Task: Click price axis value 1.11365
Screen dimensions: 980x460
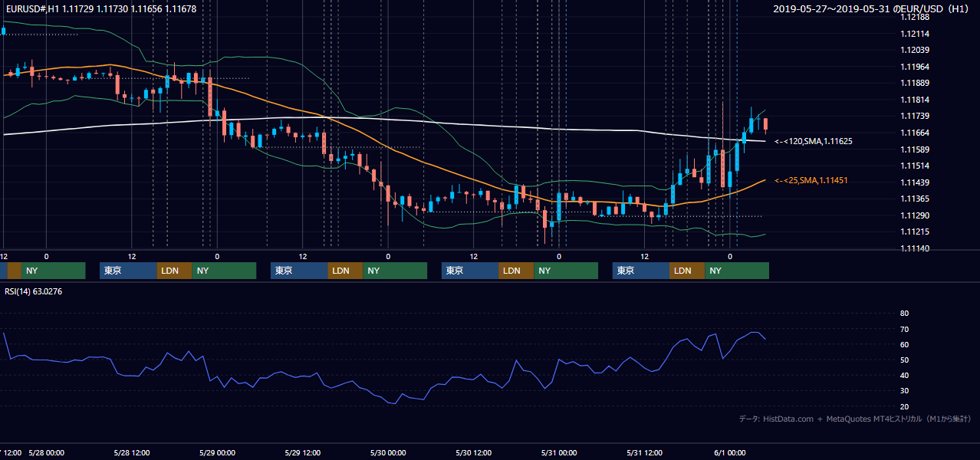Action: pos(914,199)
